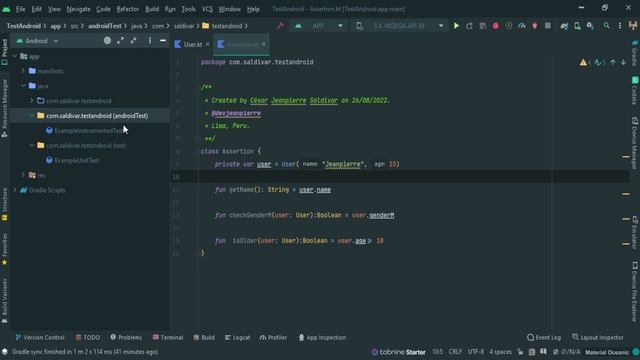This screenshot has width=640, height=360.
Task: Click the SDK Manager icon in toolbar
Action: 590,26
